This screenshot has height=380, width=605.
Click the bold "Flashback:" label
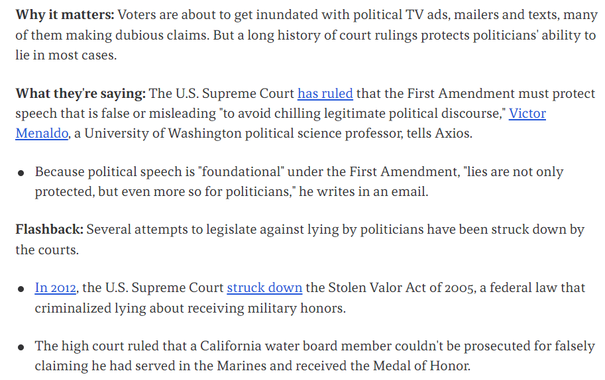(49, 230)
